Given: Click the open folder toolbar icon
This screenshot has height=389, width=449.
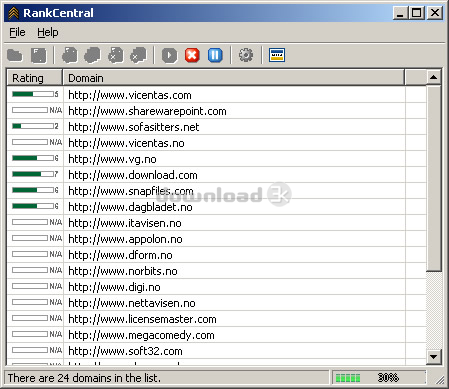Looking at the screenshot, I should 15,55.
